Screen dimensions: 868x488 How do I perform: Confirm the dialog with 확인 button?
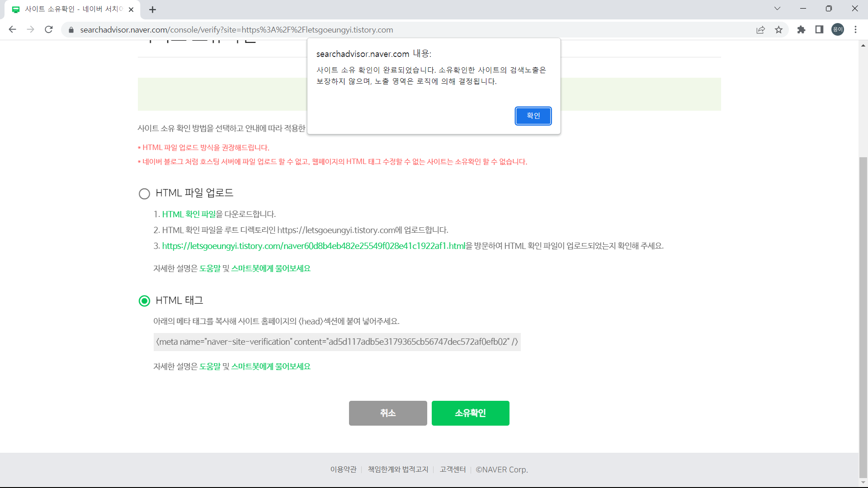533,116
